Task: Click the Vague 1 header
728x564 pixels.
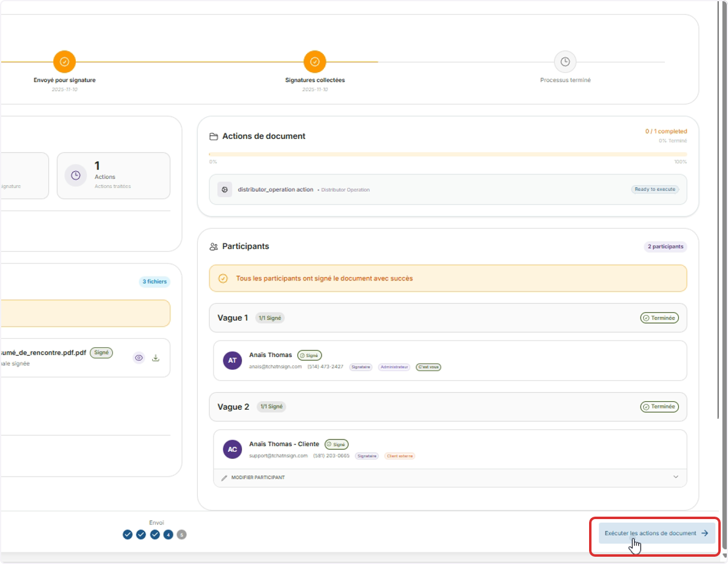Action: coord(448,318)
